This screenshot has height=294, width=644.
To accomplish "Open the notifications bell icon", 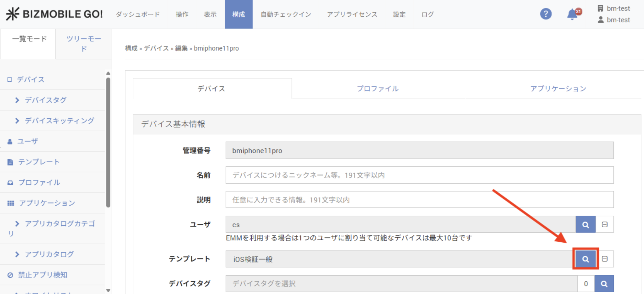I will click(573, 14).
